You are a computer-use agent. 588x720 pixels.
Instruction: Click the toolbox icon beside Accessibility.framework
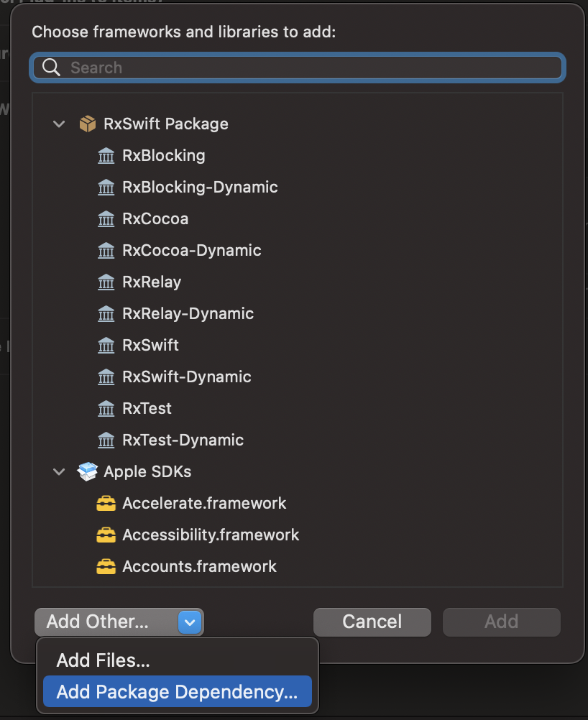[106, 535]
